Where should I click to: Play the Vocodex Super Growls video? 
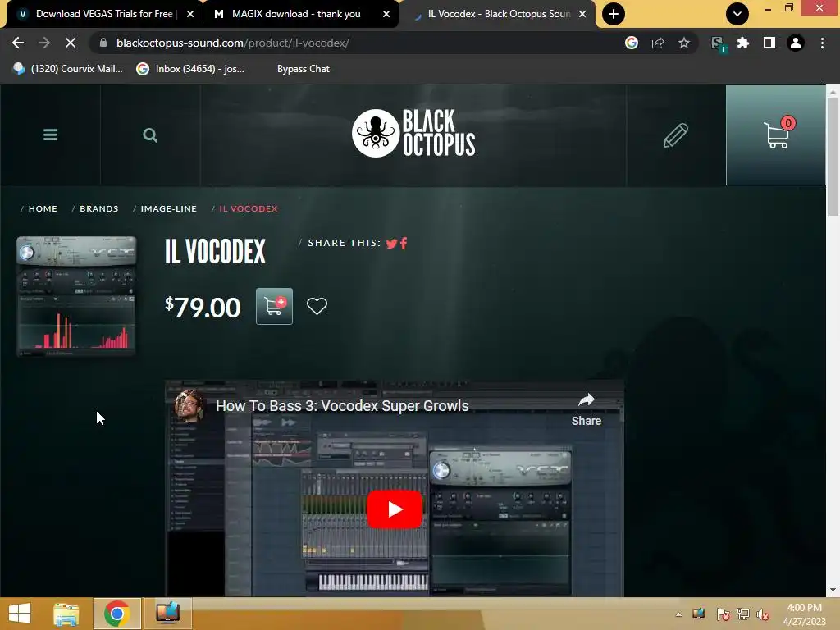(395, 509)
